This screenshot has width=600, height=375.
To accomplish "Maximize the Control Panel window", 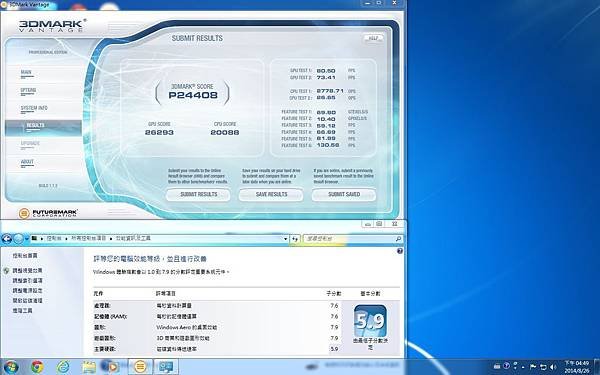I will (379, 224).
